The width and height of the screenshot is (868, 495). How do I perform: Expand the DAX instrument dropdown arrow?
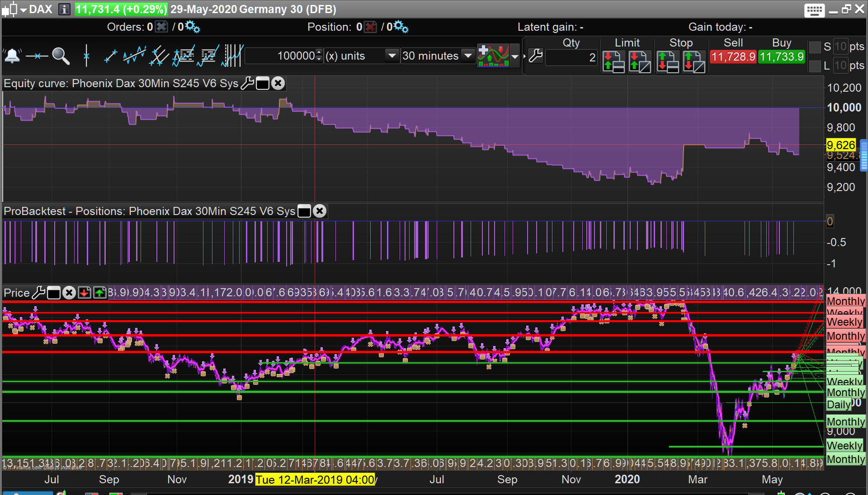pos(23,9)
